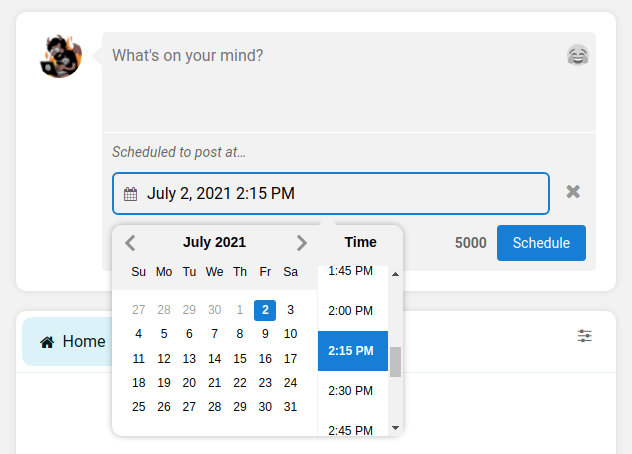Image resolution: width=632 pixels, height=454 pixels.
Task: Click the calendar icon in date field
Action: coord(130,194)
